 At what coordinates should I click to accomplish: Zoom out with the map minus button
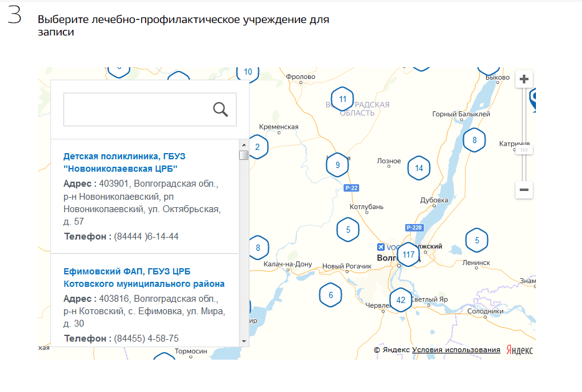[x=523, y=190]
